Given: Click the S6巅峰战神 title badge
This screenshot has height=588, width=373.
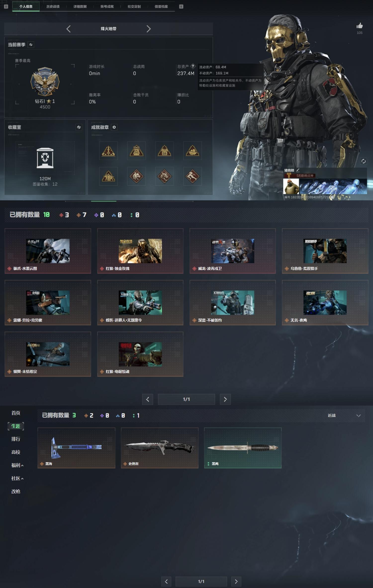Looking at the screenshot, I should coord(300,176).
